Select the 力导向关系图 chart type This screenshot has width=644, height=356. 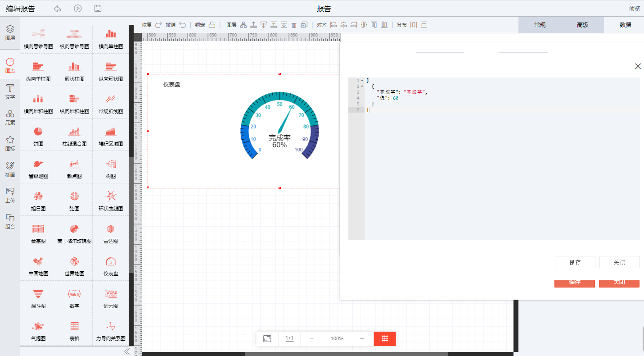click(x=111, y=330)
